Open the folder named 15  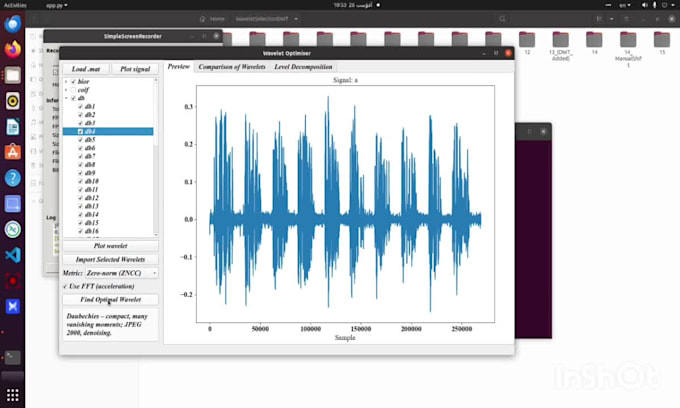point(662,42)
